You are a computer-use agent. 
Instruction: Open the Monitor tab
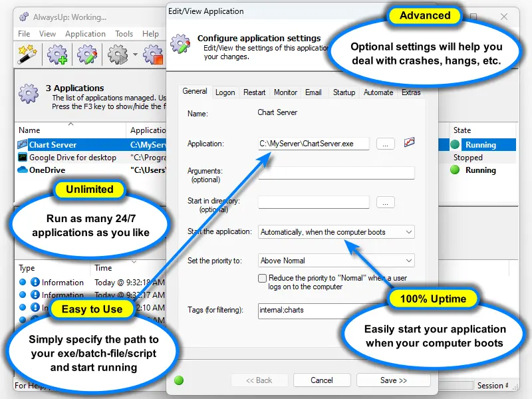pos(285,92)
